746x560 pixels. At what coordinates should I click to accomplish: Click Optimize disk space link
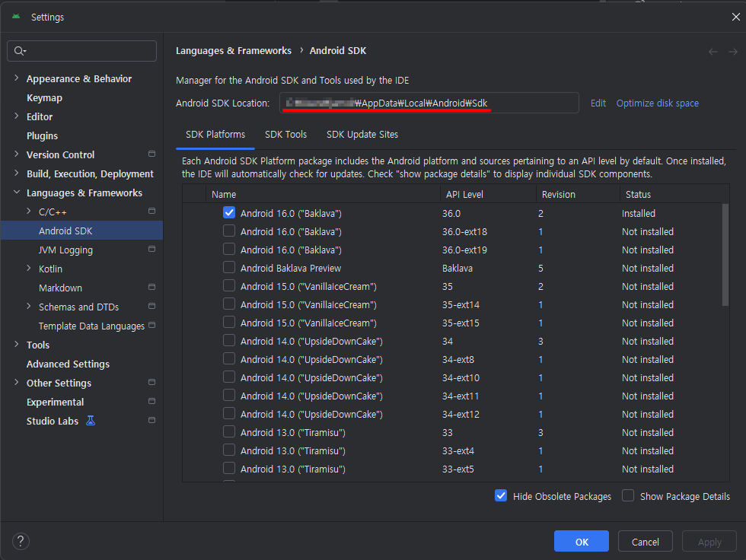click(x=658, y=103)
